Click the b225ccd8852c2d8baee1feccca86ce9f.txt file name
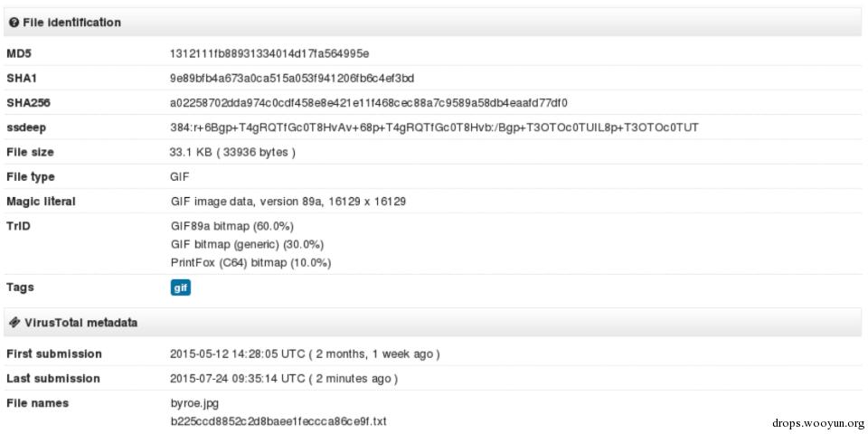Viewport: 868px width, 434px height. click(278, 421)
